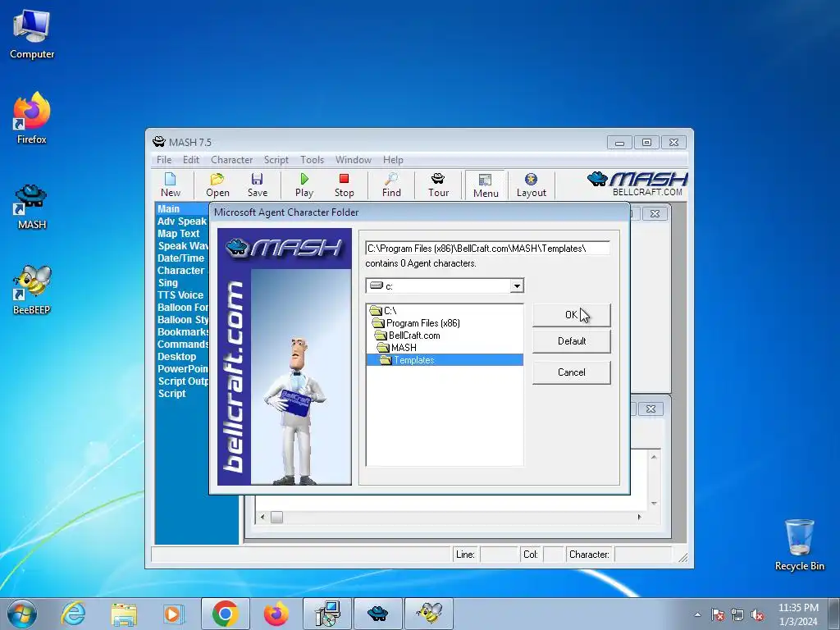Click the vertical scrollbar up arrow
The width and height of the screenshot is (840, 630).
(x=654, y=457)
